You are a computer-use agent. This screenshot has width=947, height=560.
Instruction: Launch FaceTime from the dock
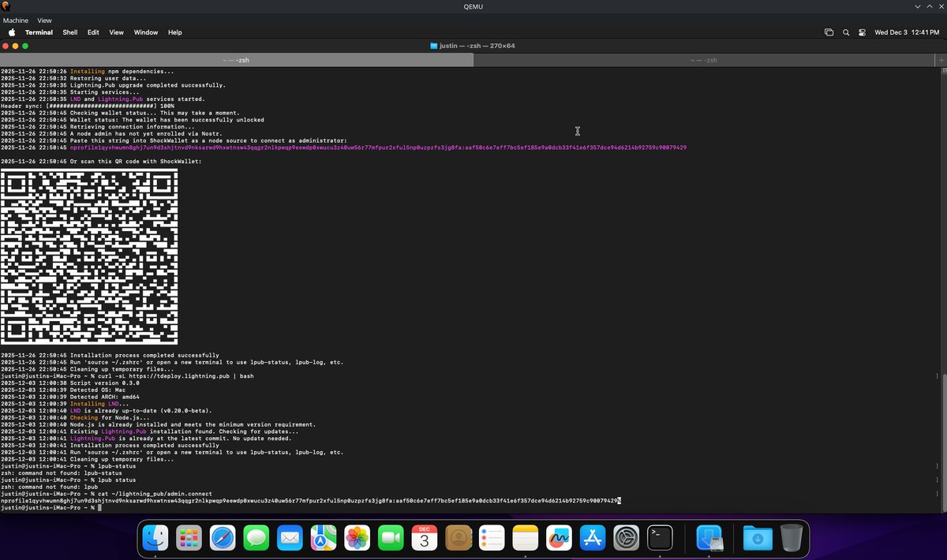391,539
